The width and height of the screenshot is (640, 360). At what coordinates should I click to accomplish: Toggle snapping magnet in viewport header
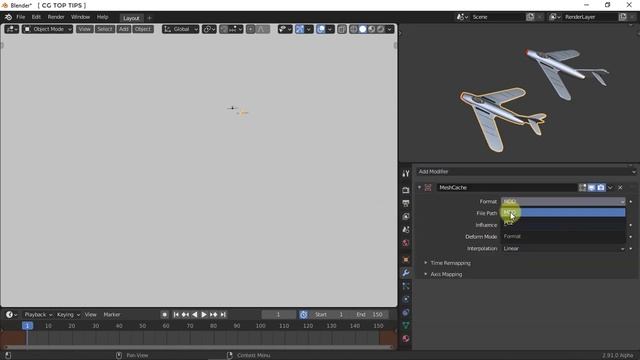pos(224,29)
